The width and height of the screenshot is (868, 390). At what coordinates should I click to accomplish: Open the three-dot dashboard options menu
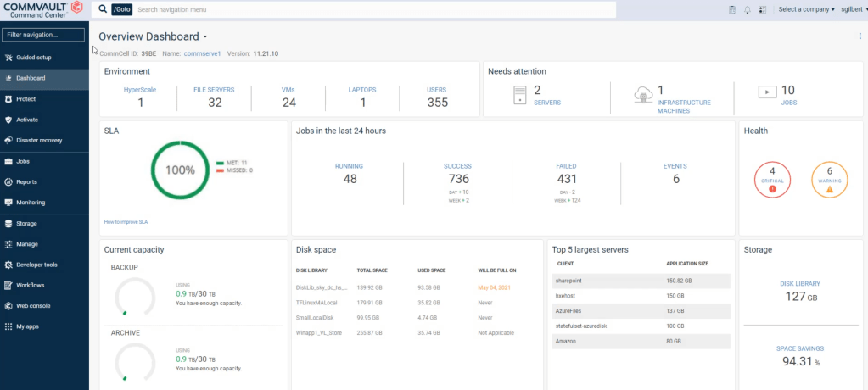(x=860, y=36)
